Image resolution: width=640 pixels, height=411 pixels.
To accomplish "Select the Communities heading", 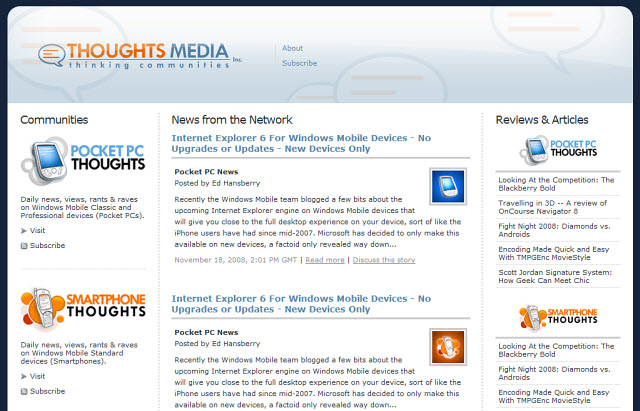I will pyautogui.click(x=54, y=120).
